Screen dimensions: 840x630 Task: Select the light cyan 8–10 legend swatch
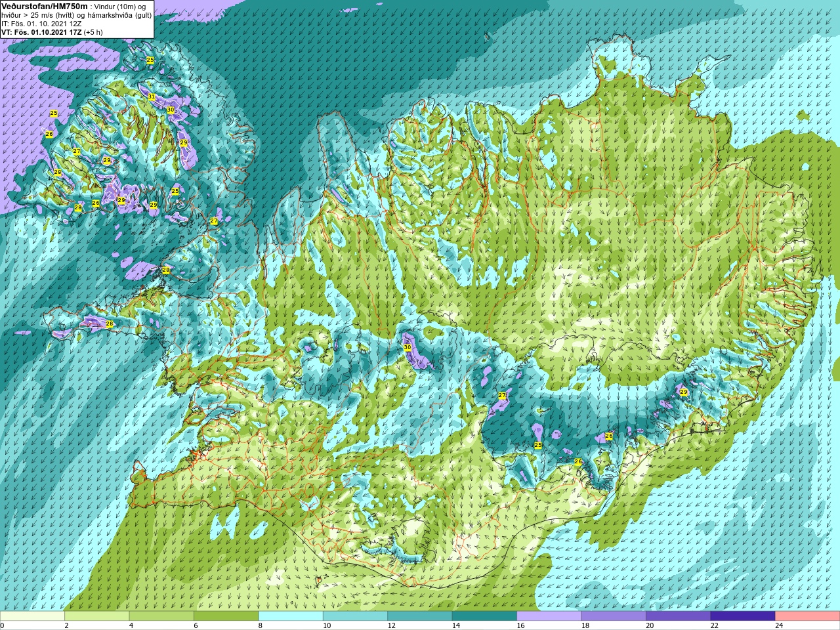[x=291, y=616]
